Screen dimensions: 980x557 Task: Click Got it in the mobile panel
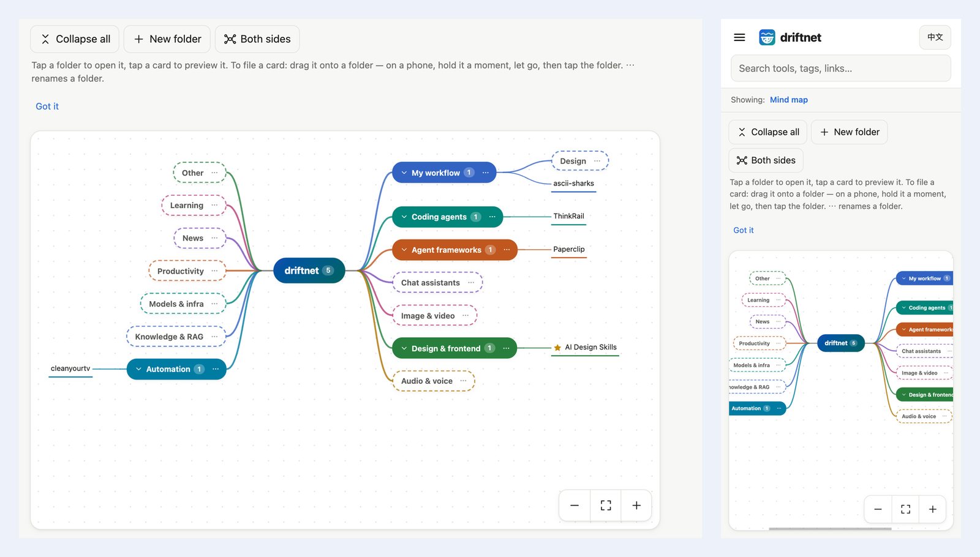coord(744,230)
